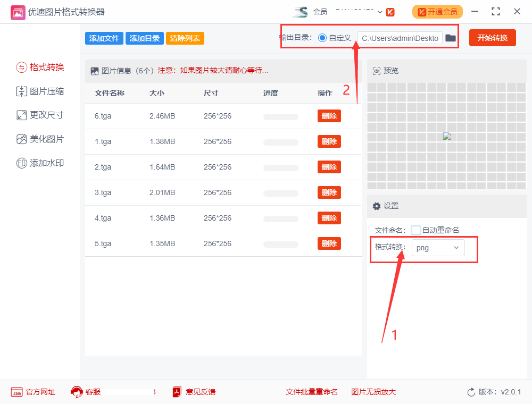This screenshot has width=532, height=404.
Task: Click 删除 to remove 6.tga
Action: pos(329,115)
